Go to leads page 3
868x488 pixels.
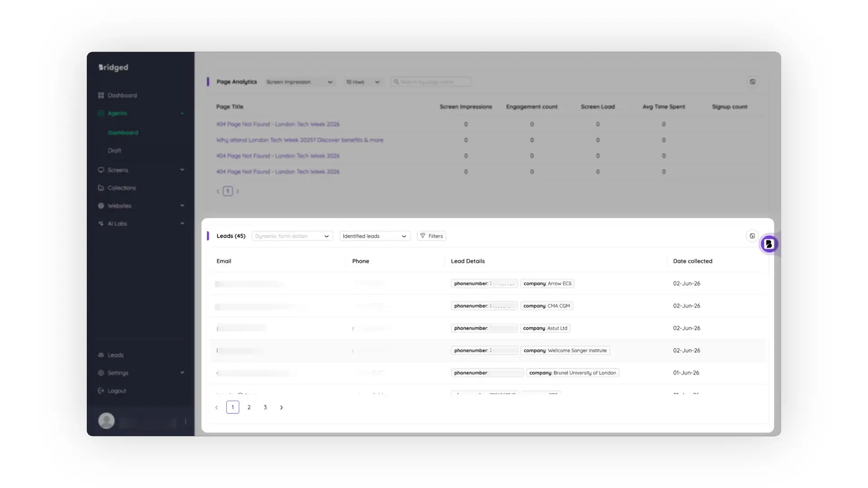click(x=265, y=407)
